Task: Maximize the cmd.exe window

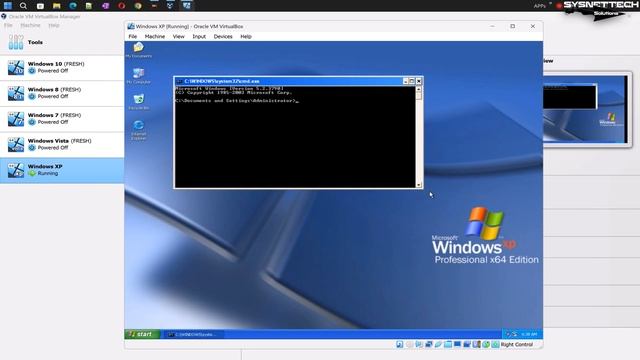Action: tap(412, 81)
